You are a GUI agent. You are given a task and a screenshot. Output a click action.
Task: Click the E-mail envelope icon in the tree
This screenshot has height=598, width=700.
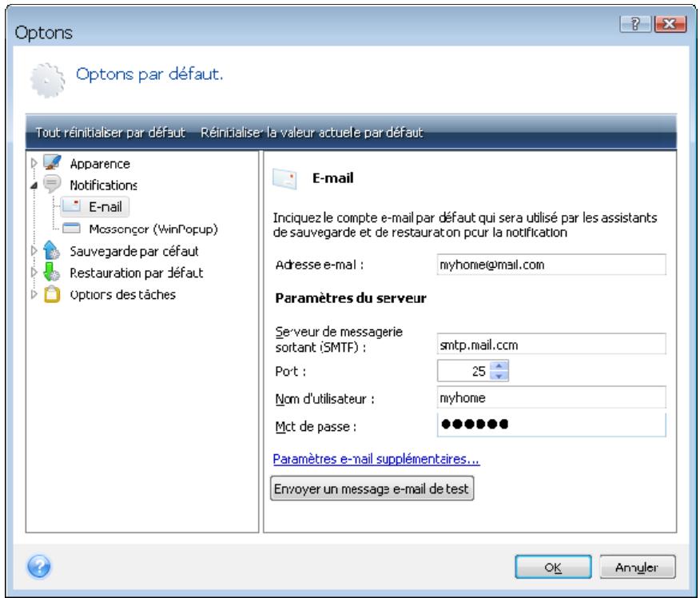pyautogui.click(x=71, y=206)
